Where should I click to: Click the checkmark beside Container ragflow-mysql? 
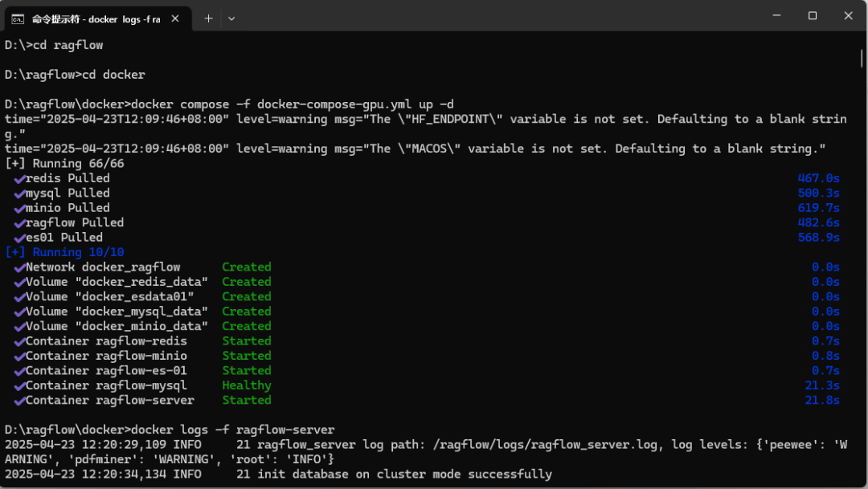(19, 386)
